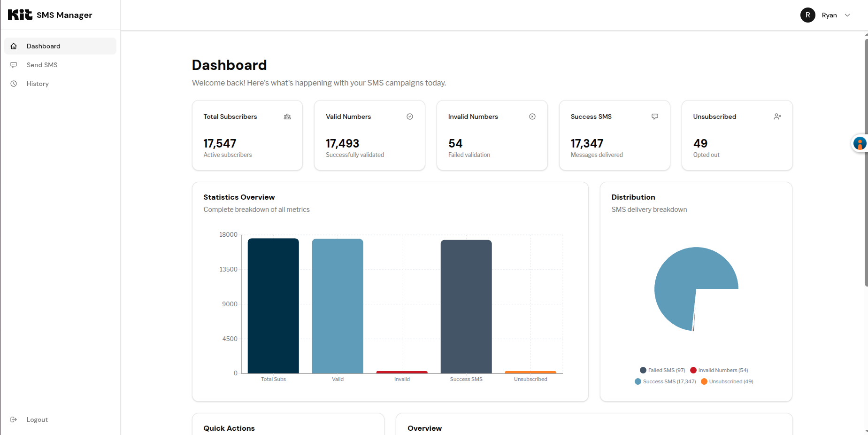Expand the Ryan account dropdown chevron
The height and width of the screenshot is (435, 868).
tap(847, 15)
